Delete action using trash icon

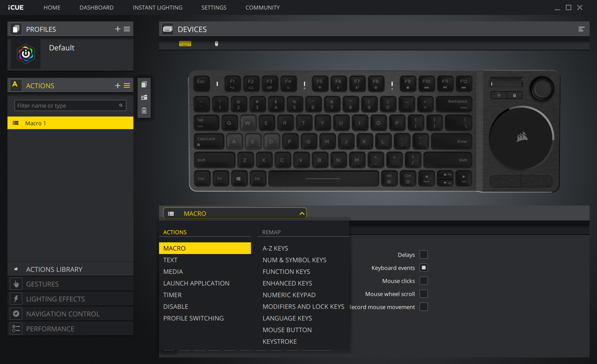pos(144,111)
